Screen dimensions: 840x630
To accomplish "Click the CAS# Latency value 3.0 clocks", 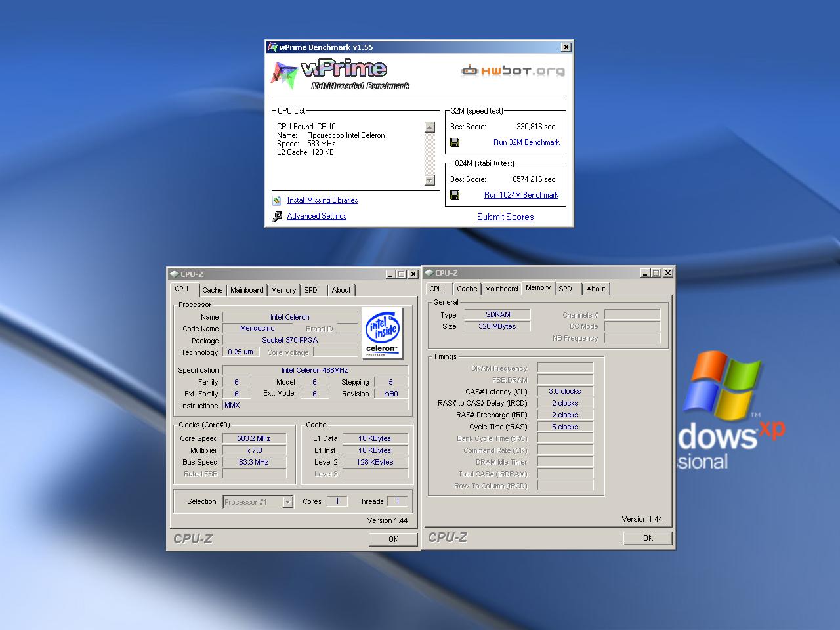I will click(565, 391).
